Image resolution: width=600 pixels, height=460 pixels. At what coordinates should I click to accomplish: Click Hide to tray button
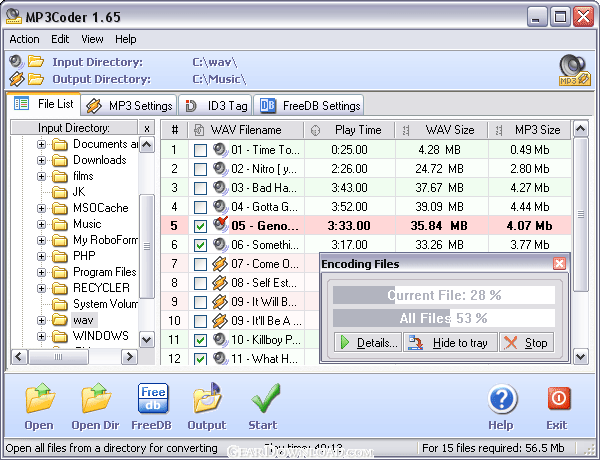[x=450, y=342]
